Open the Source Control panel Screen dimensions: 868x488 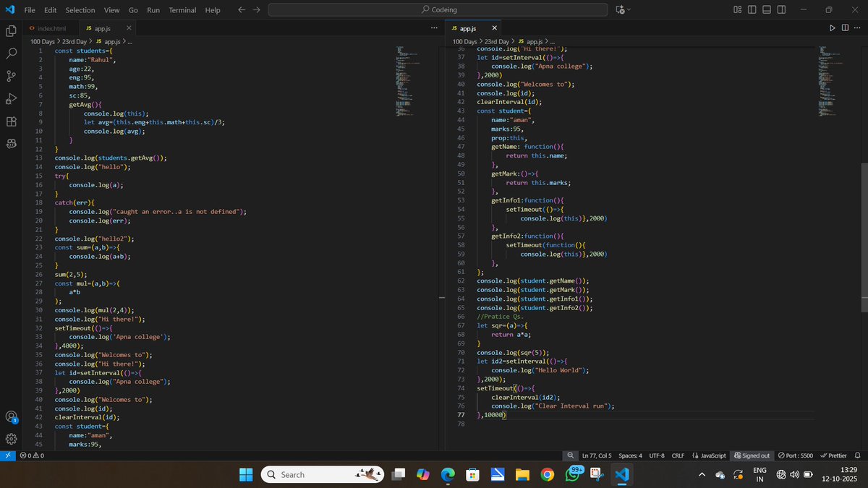pos(11,75)
